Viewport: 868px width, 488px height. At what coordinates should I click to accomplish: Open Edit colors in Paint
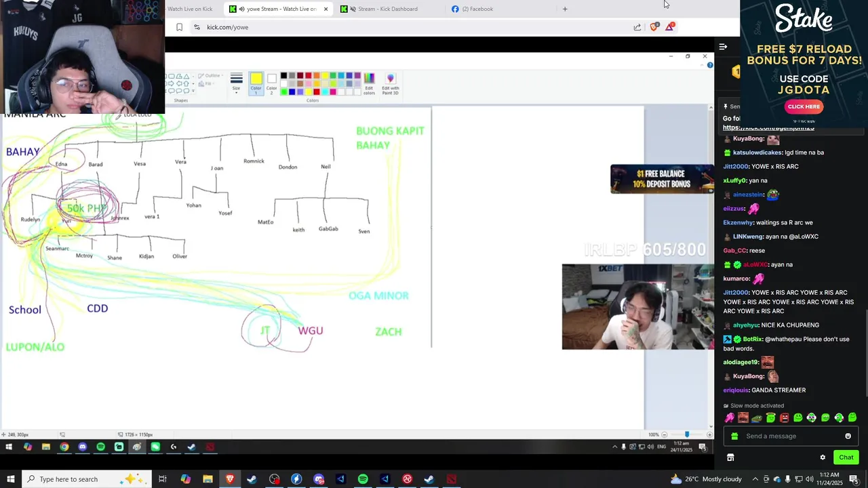click(x=369, y=83)
